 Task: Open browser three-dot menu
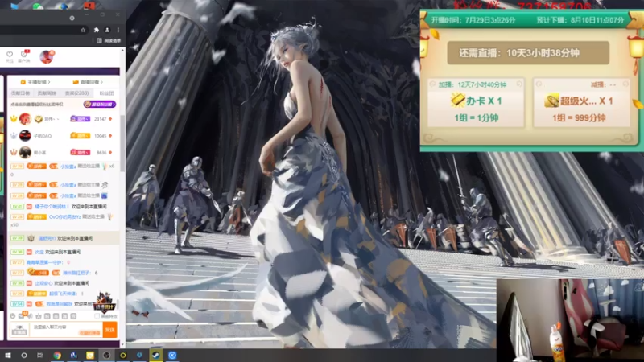pyautogui.click(x=118, y=30)
